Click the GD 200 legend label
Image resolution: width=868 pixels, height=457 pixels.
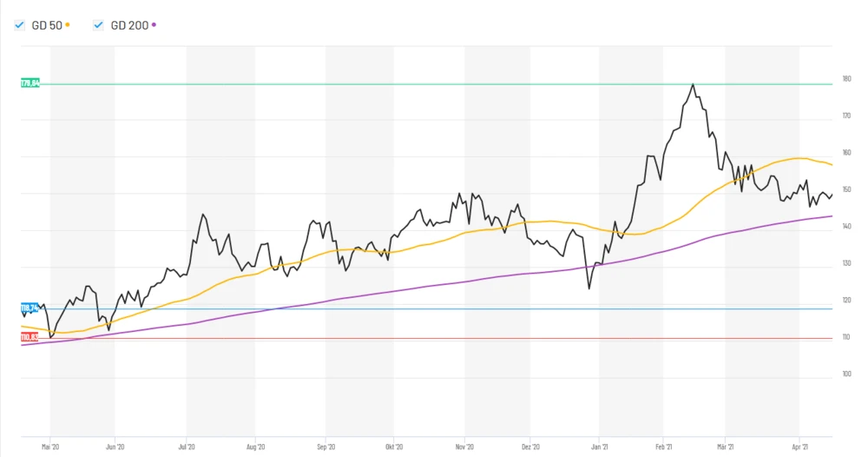pos(129,25)
